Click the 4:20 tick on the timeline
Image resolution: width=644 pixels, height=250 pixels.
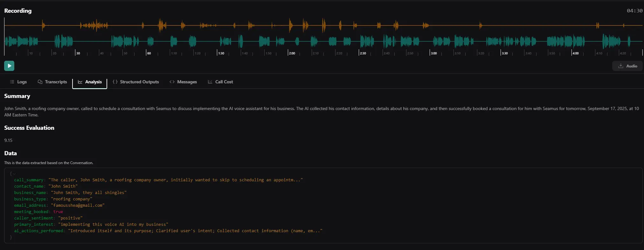[x=623, y=53]
